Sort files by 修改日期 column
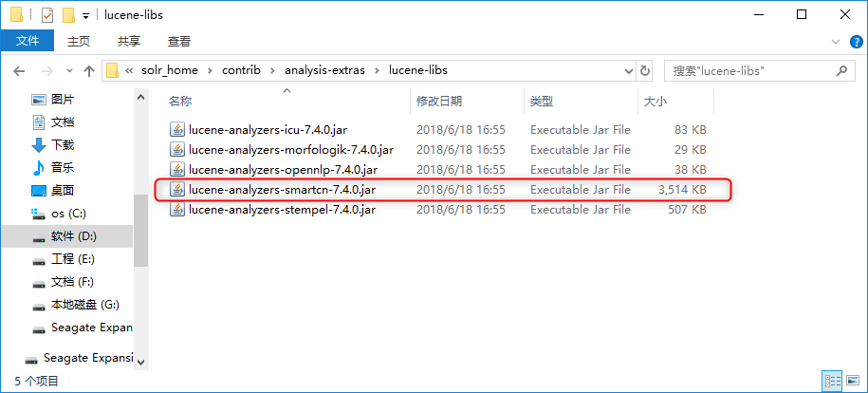868x393 pixels. point(439,102)
